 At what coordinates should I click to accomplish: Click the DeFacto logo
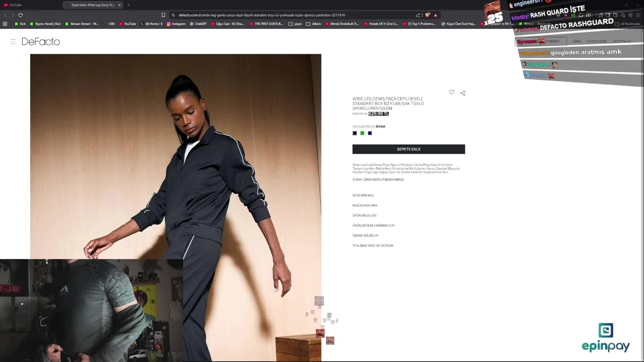click(x=41, y=42)
